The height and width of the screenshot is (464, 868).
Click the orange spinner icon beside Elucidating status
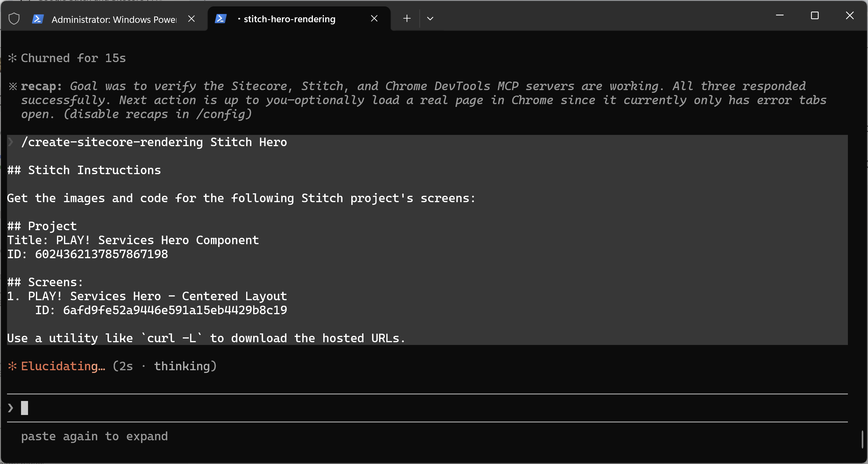point(12,366)
